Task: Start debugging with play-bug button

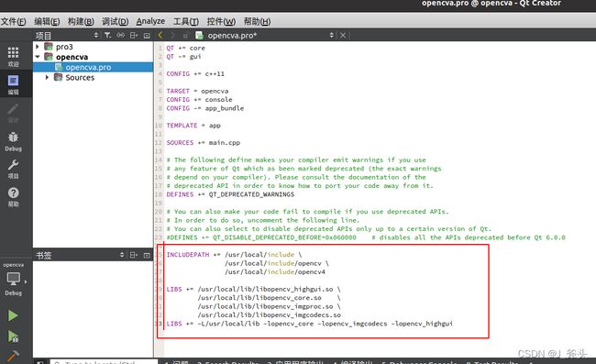Action: (13, 336)
